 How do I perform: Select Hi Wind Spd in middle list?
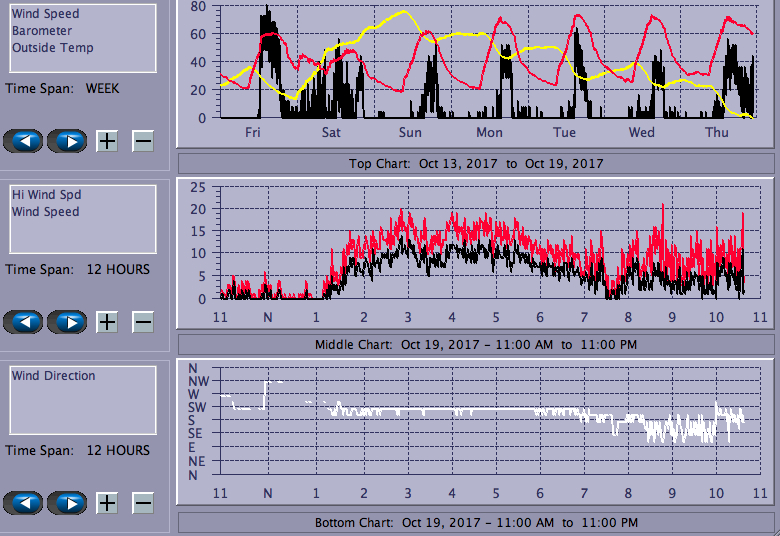point(46,195)
